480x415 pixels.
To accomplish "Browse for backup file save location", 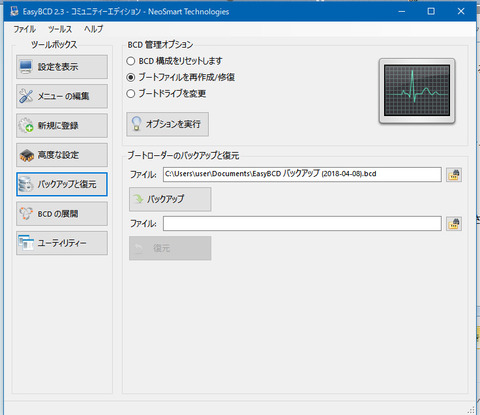I will point(454,175).
